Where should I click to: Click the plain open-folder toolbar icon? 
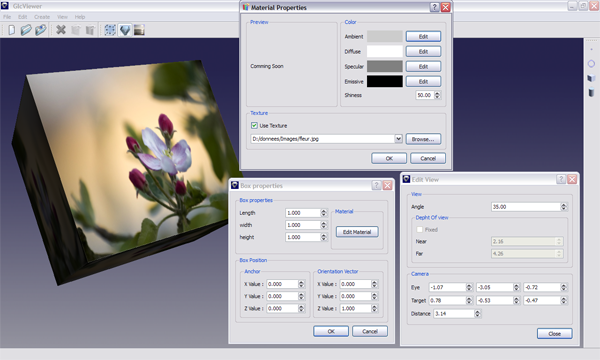pyautogui.click(x=26, y=30)
